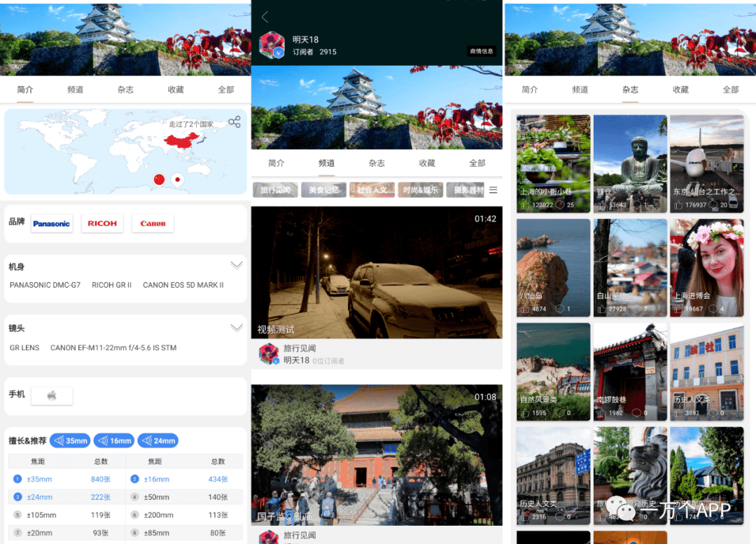Toggle the 16mm focal length pill
Image resolution: width=756 pixels, height=544 pixels.
click(114, 441)
